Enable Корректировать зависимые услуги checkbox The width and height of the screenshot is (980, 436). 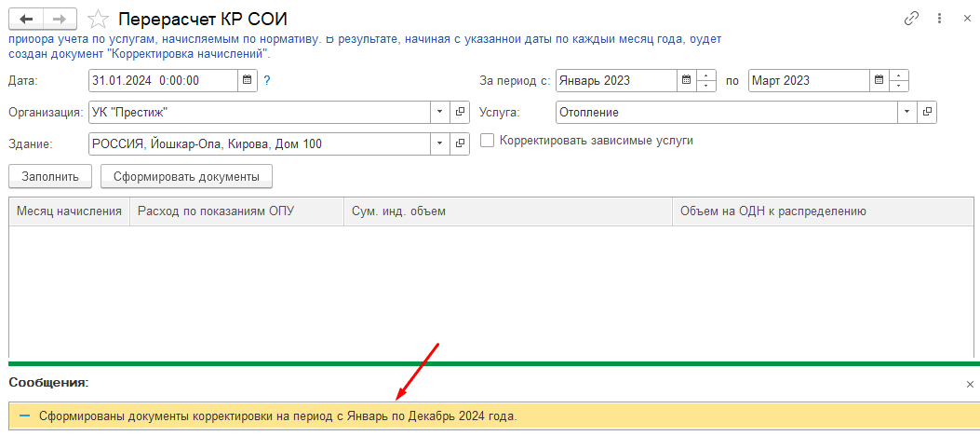(487, 141)
